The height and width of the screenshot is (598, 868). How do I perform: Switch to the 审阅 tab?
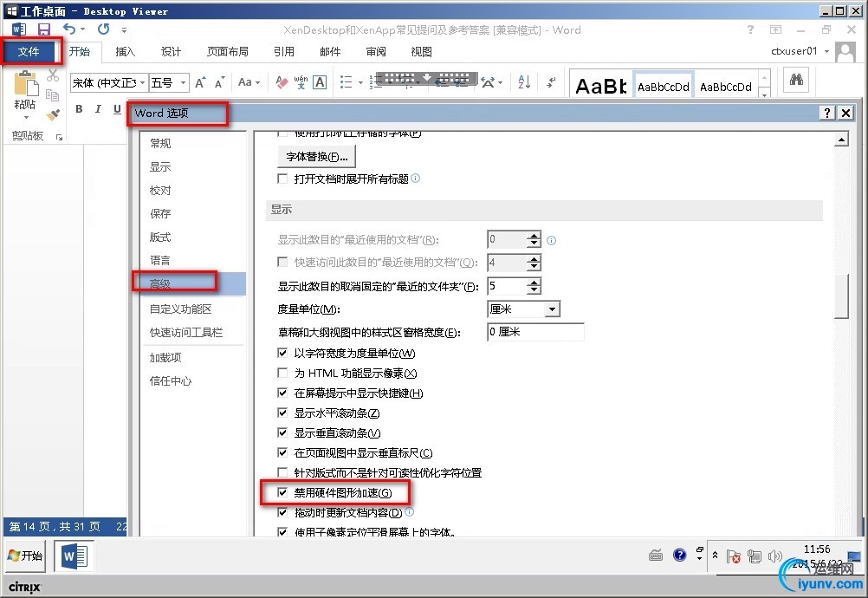(x=376, y=51)
